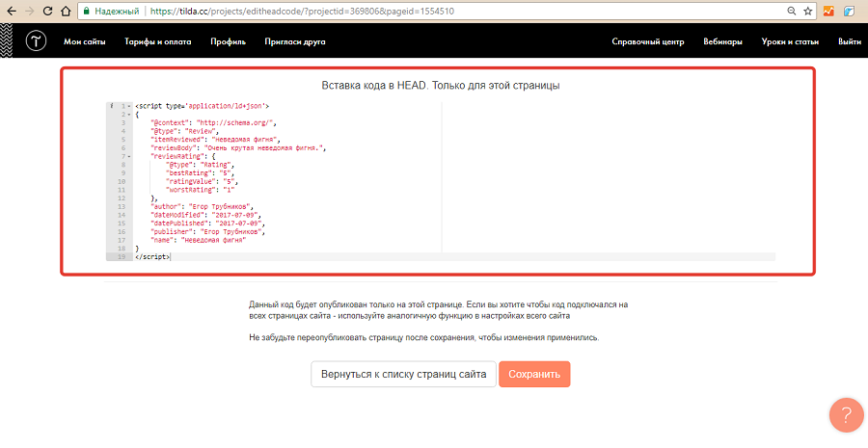This screenshot has width=868, height=448.
Task: Go to Профиль
Action: [x=228, y=41]
